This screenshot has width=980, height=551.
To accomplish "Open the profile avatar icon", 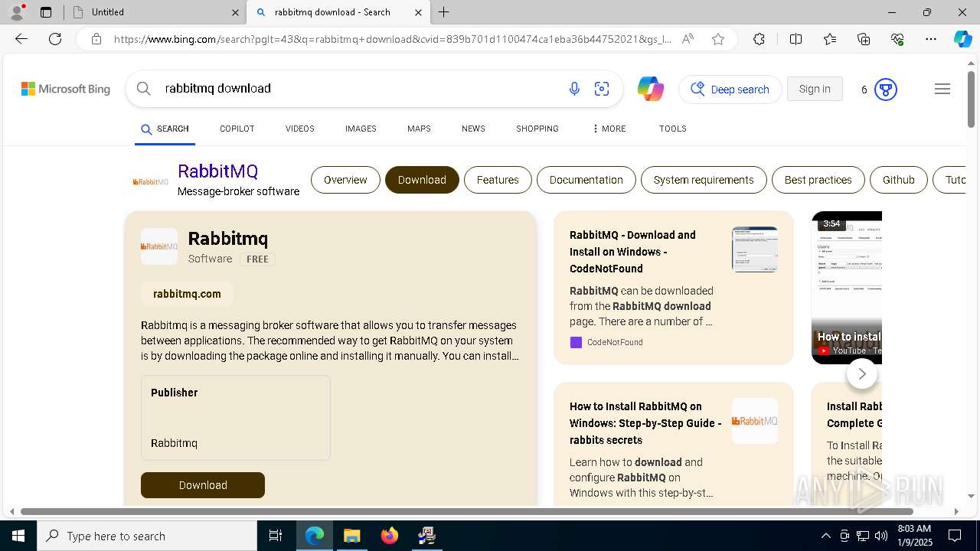I will point(16,11).
